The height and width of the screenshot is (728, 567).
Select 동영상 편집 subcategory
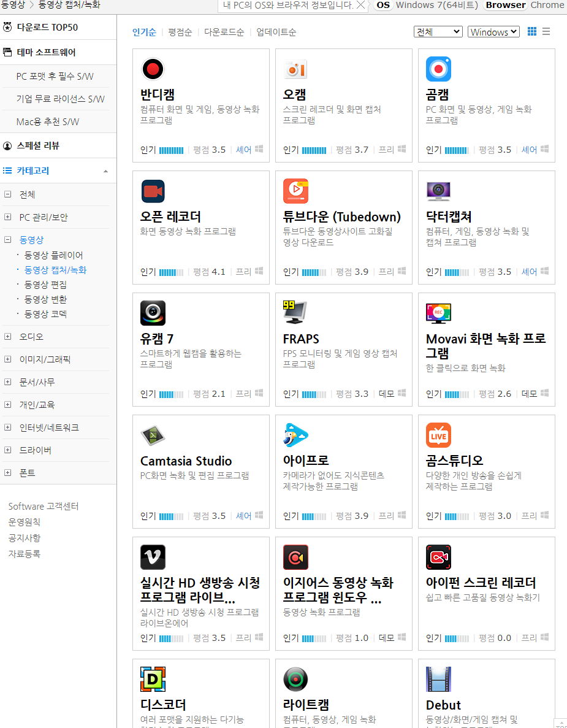click(x=45, y=285)
